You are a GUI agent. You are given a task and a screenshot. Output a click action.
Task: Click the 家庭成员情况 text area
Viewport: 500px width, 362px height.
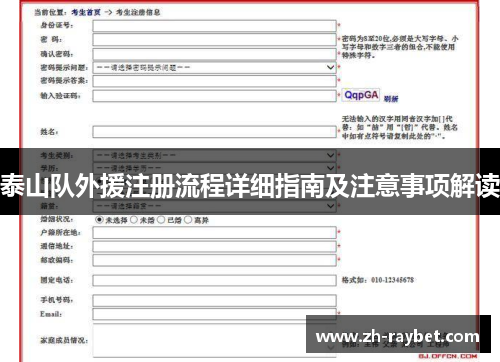[x=214, y=340]
